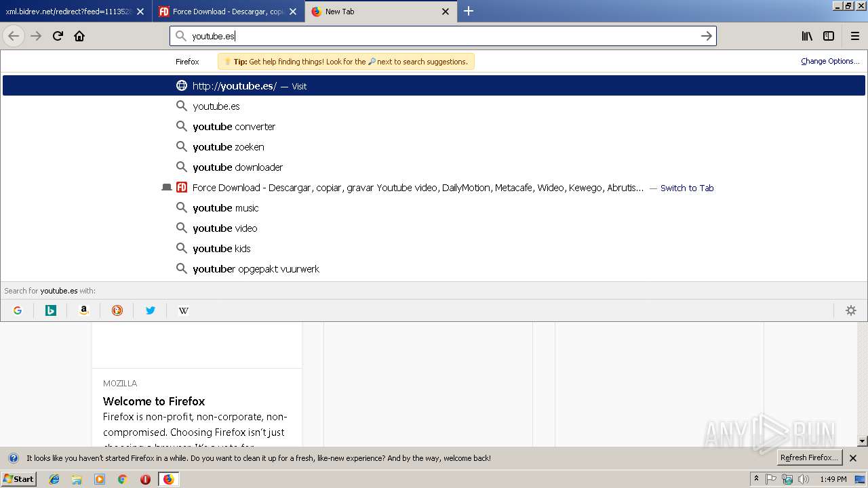Select the New Tab tab
868x488 pixels.
(380, 12)
